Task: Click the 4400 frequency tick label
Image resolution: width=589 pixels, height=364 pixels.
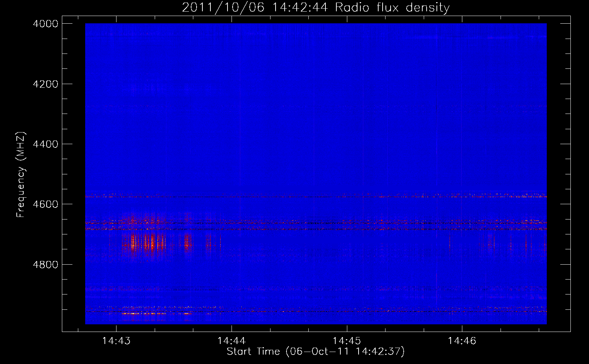Action: (x=46, y=144)
